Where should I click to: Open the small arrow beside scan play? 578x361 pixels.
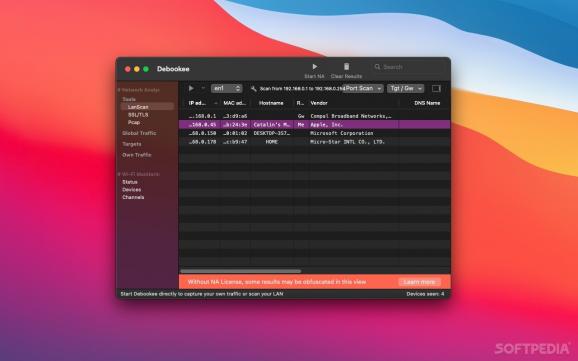coord(203,88)
